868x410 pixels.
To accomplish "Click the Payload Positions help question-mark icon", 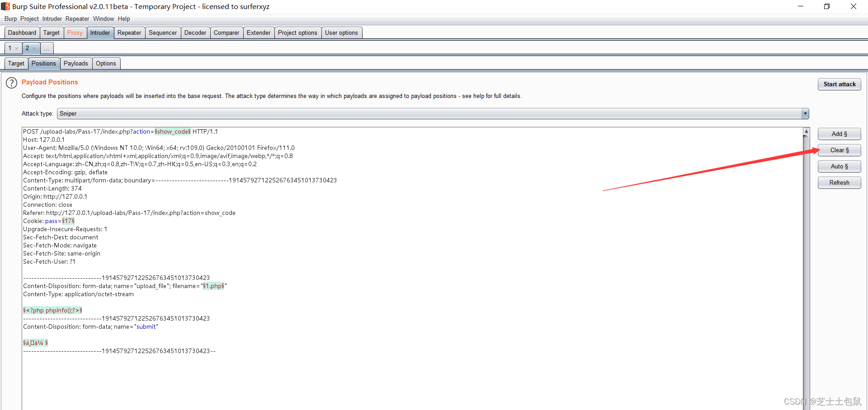I will (x=11, y=83).
